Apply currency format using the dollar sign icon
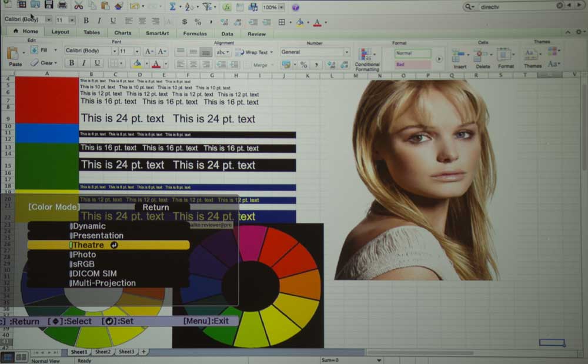 point(185,22)
